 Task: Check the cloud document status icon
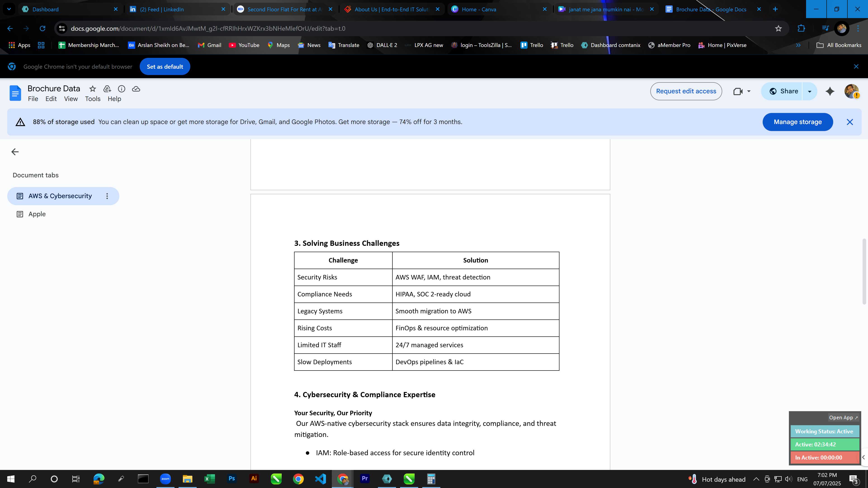(x=136, y=89)
